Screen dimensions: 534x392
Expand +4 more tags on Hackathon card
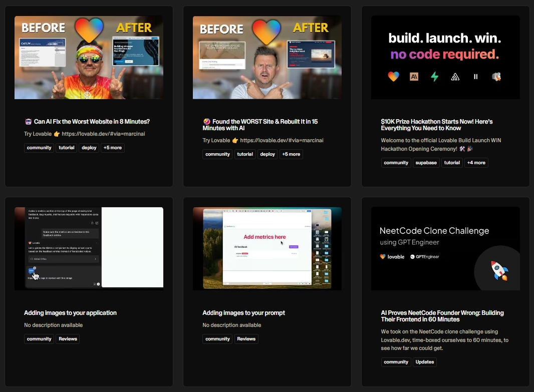pos(476,163)
